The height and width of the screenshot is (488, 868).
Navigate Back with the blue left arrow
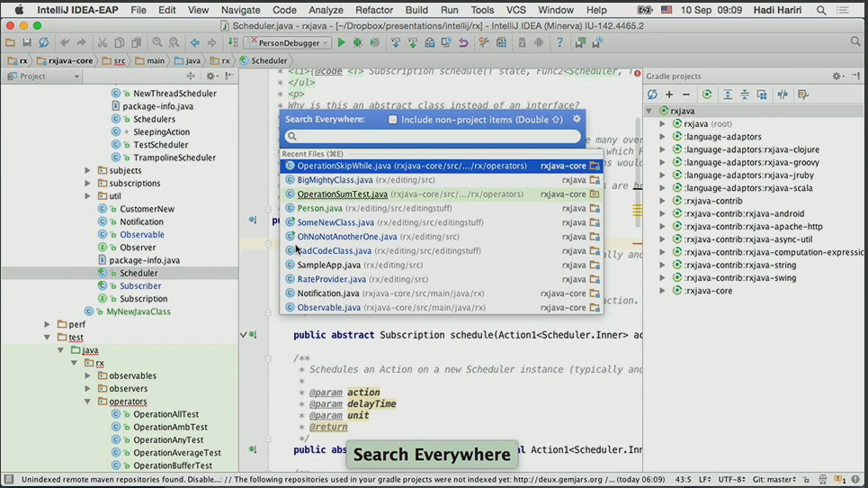(x=195, y=42)
